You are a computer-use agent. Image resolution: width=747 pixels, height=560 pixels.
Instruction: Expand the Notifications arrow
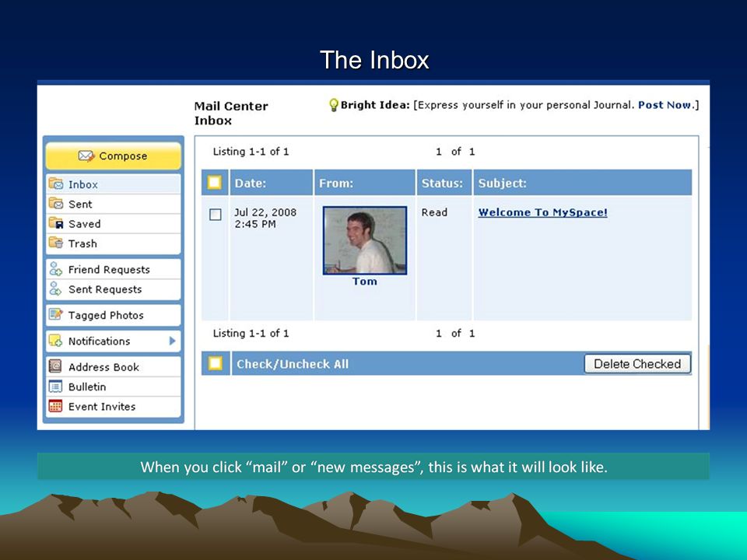(x=172, y=341)
